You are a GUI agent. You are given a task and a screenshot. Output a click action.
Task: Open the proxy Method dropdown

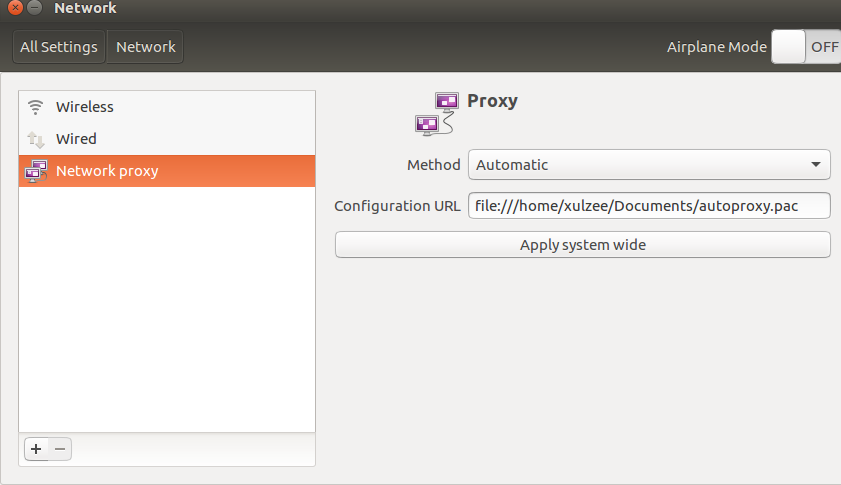[649, 165]
